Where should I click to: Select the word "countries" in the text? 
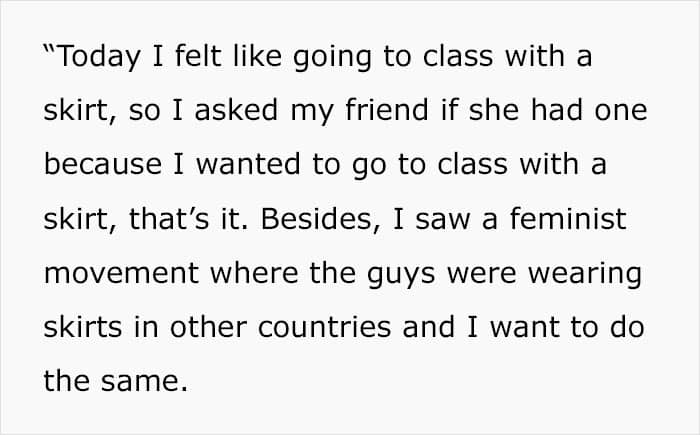(325, 327)
